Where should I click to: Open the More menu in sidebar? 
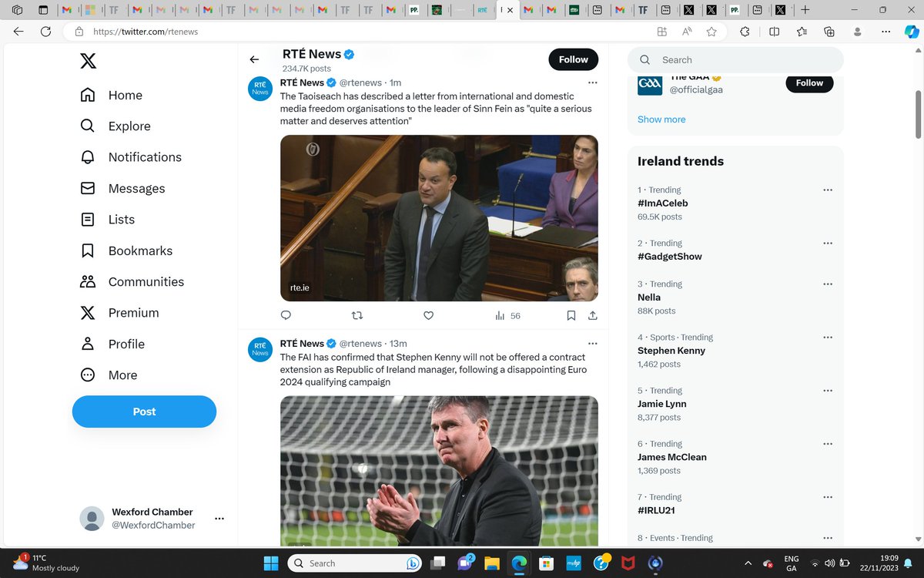pos(109,375)
